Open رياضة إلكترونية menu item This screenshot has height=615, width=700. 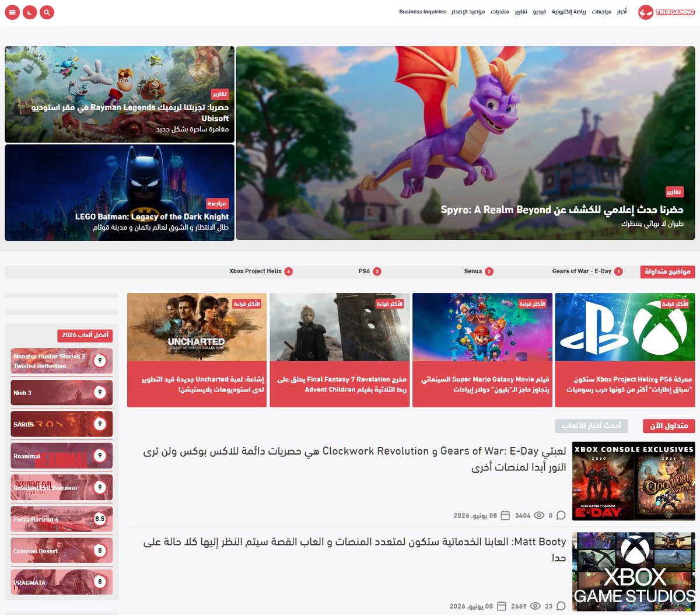pos(569,12)
